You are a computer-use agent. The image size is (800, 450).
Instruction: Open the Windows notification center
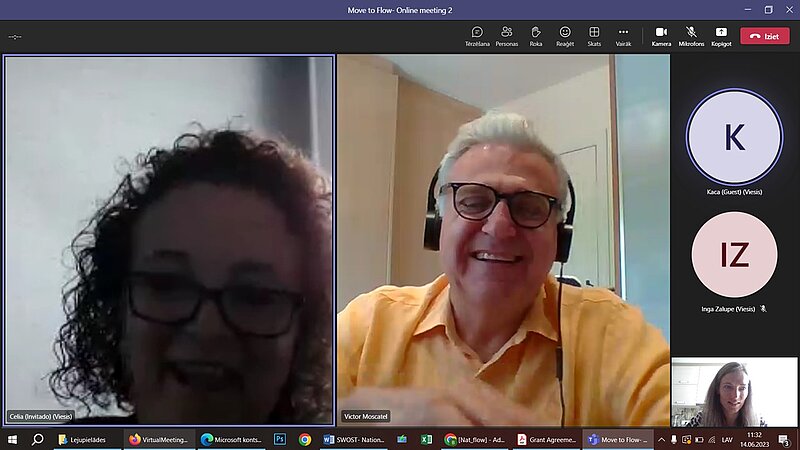pos(788,439)
